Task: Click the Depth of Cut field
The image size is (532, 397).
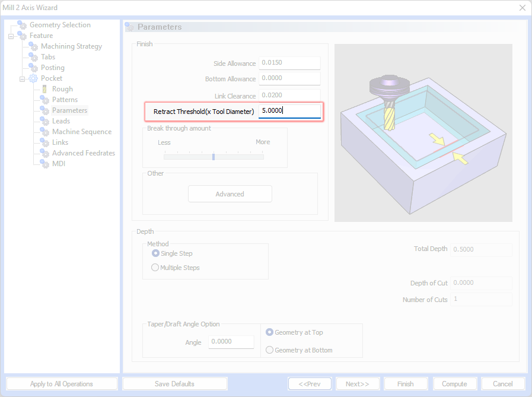Action: tap(481, 283)
